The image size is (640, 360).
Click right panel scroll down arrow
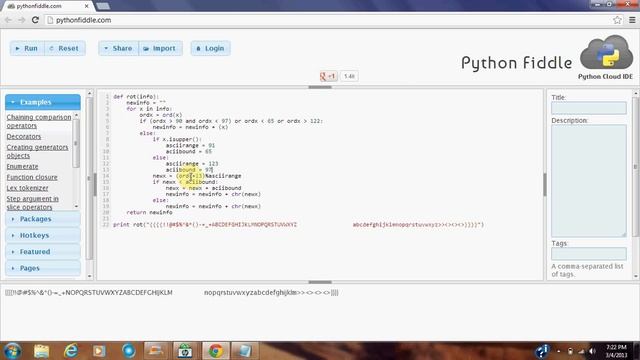[x=636, y=276]
